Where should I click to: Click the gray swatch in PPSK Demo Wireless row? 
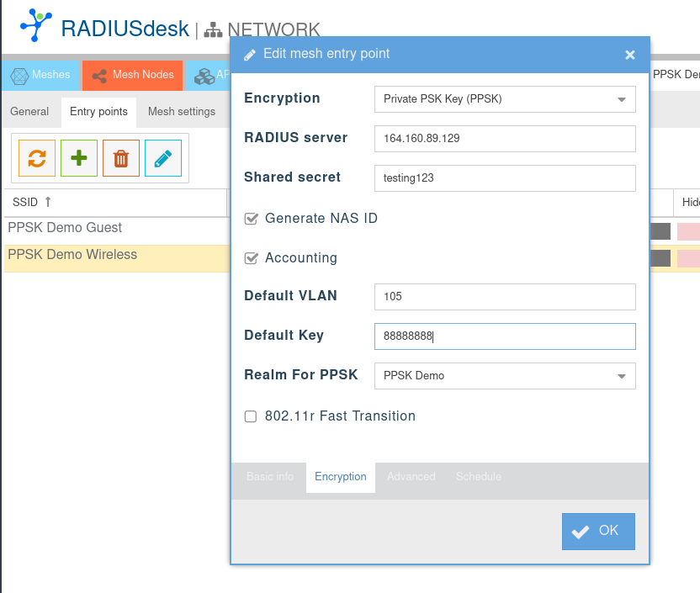[660, 258]
